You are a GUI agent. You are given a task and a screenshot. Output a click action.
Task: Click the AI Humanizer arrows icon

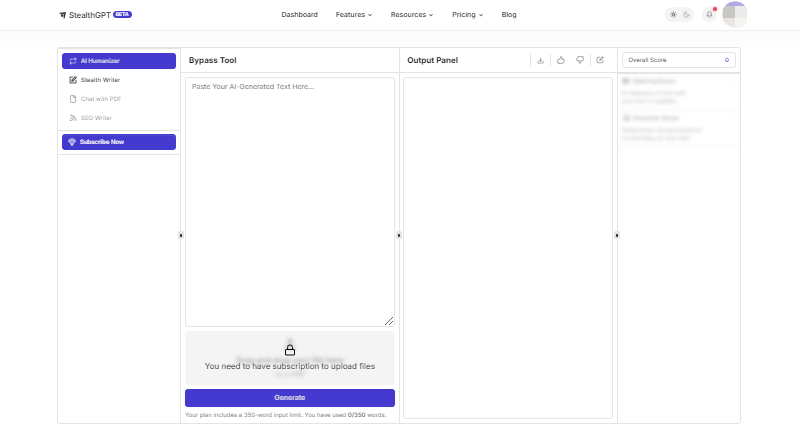pos(73,61)
